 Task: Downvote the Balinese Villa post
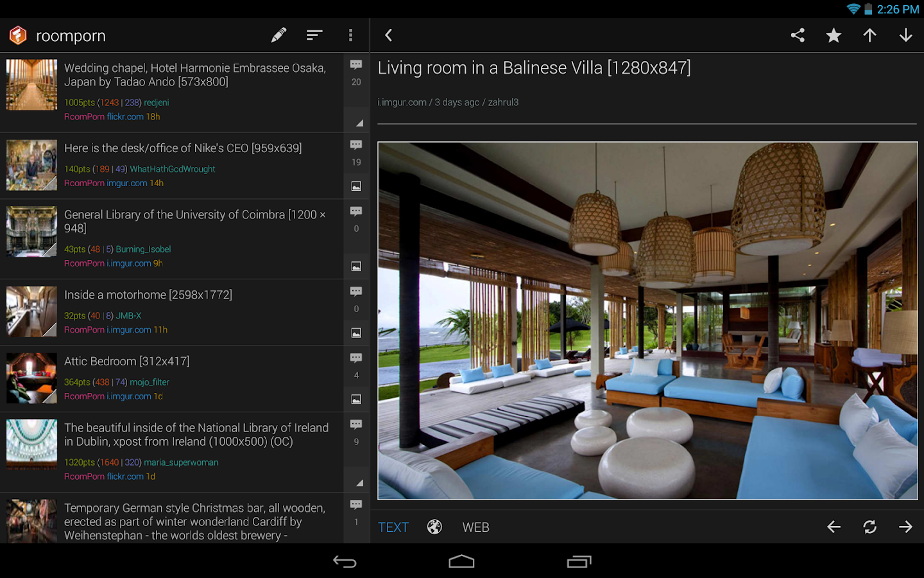click(905, 35)
